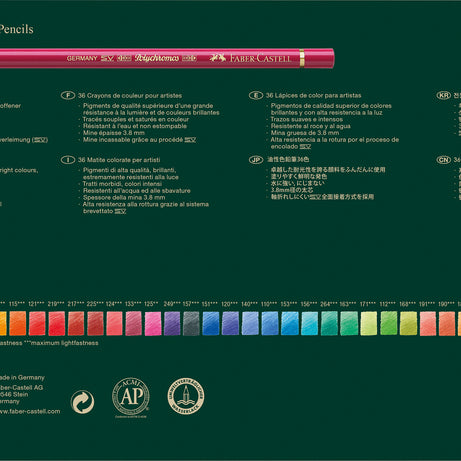Click the SV symbol on the pencil barrel

pyautogui.click(x=107, y=58)
